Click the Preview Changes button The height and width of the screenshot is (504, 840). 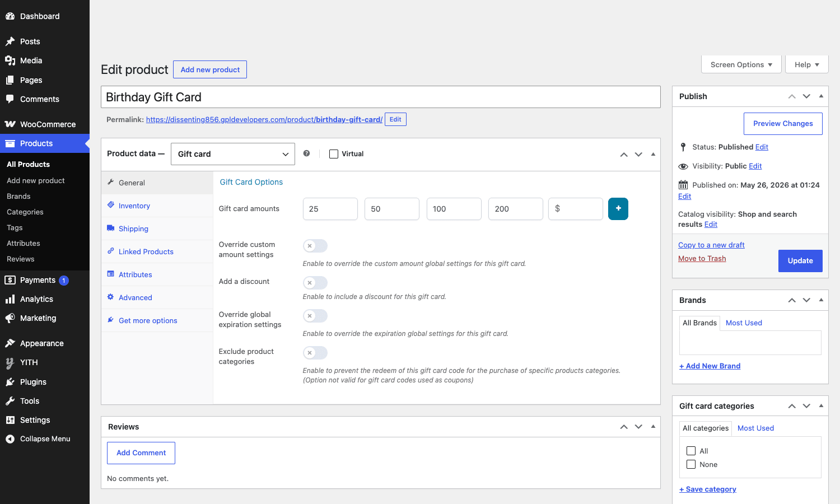click(x=783, y=124)
